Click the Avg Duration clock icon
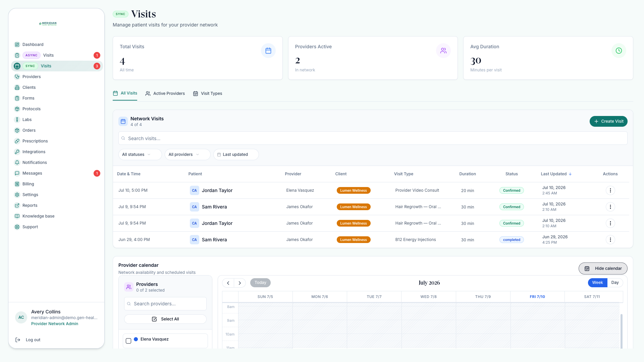The image size is (644, 362). tap(619, 51)
